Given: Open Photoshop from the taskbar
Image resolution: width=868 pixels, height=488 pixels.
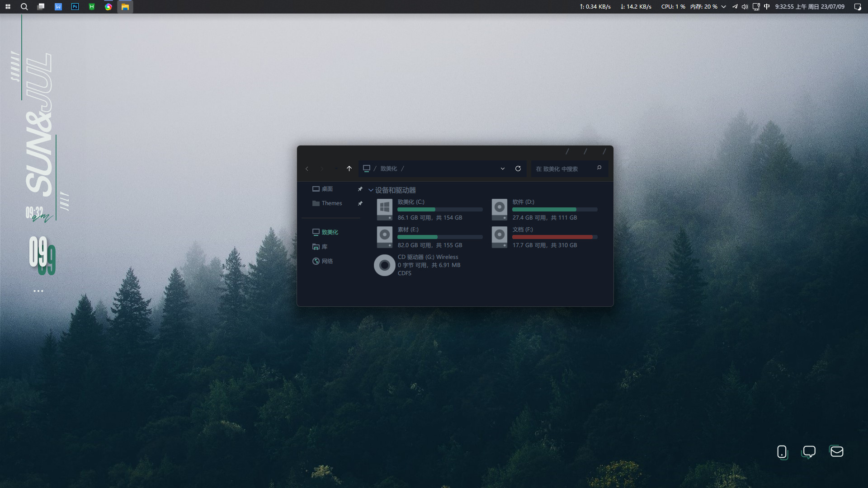Looking at the screenshot, I should [75, 7].
